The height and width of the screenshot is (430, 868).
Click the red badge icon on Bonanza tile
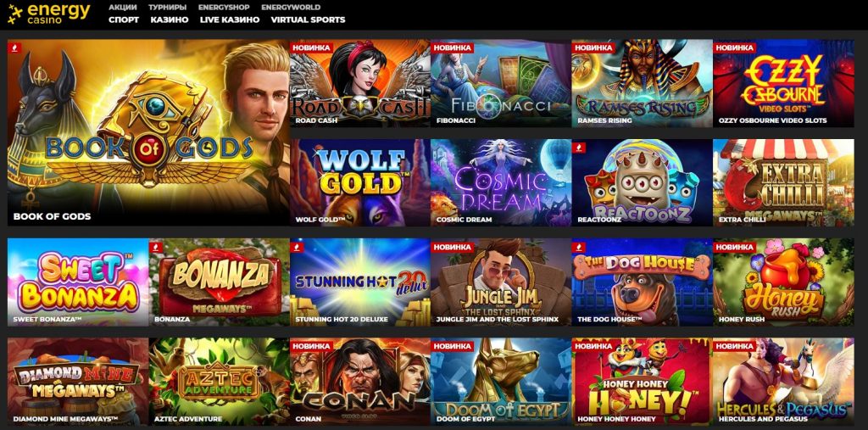click(x=157, y=247)
